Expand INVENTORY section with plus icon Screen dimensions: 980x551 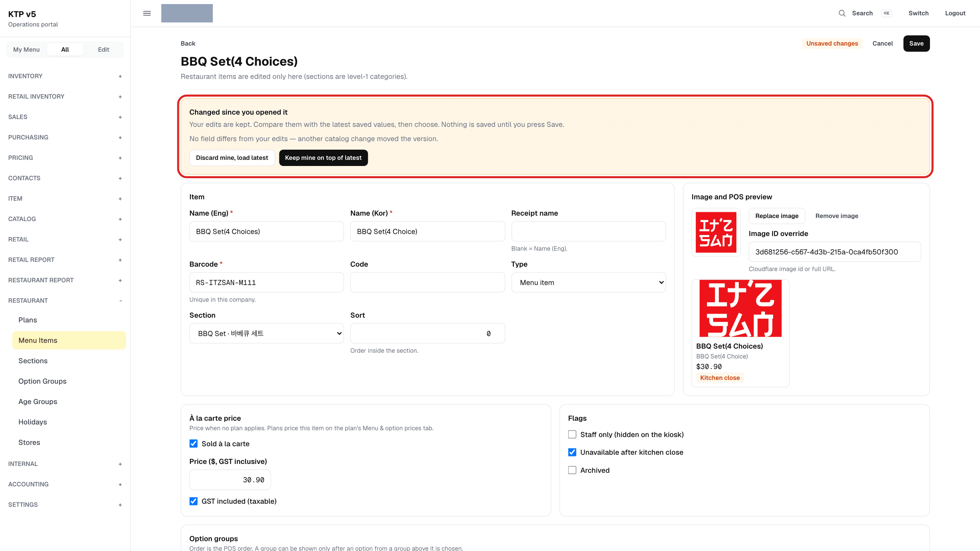click(x=120, y=77)
